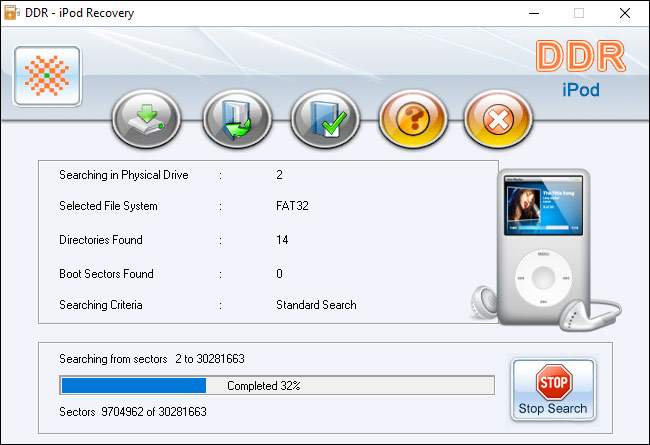
Task: Click the orange starburst logo tile
Action: (47, 76)
